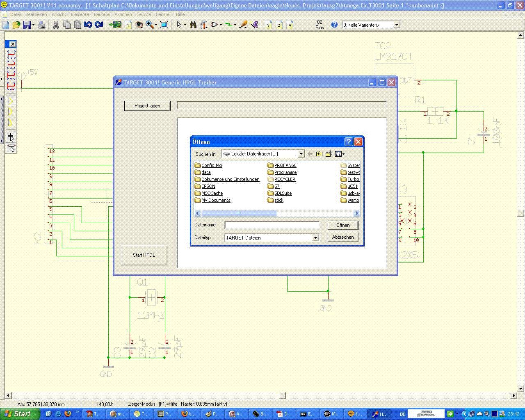Click the Abbrechen button
The image size is (525, 420).
coord(343,237)
